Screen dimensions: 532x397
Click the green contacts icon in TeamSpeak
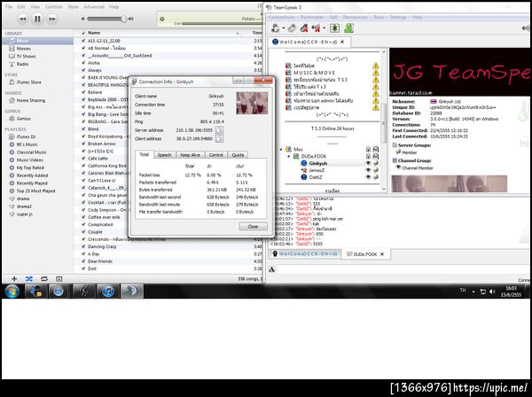(x=349, y=28)
